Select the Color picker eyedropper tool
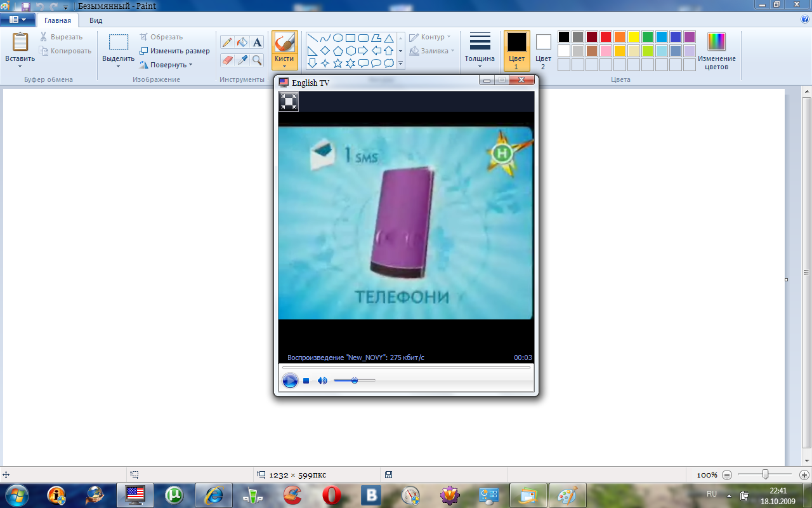 tap(242, 60)
